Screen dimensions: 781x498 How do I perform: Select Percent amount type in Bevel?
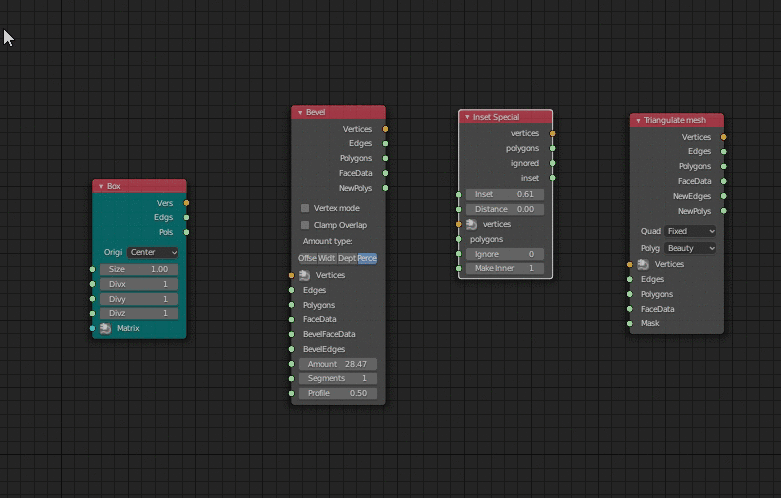tap(367, 258)
